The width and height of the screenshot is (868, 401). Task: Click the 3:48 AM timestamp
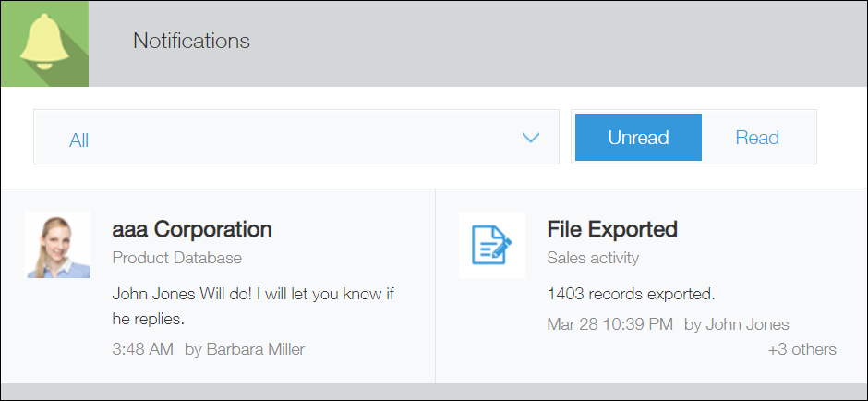click(142, 349)
